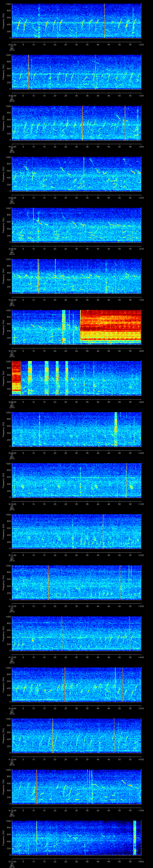The height and width of the screenshot is (868, 153).
Task: Click the broadband burst near 24 seconds in the 9:07:00 panel
Action: click(64, 327)
